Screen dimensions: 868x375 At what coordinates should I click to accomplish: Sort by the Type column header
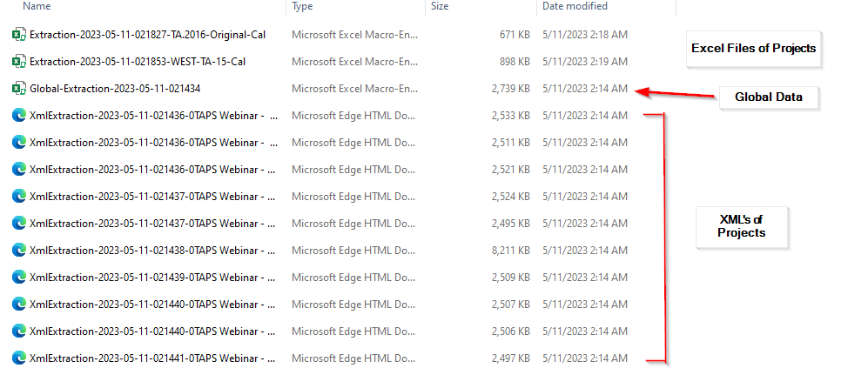coord(302,7)
